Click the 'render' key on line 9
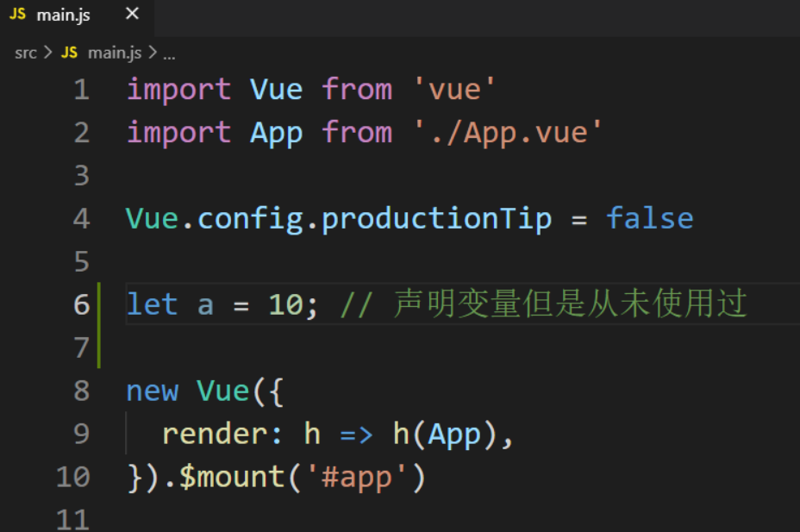 pyautogui.click(x=216, y=433)
